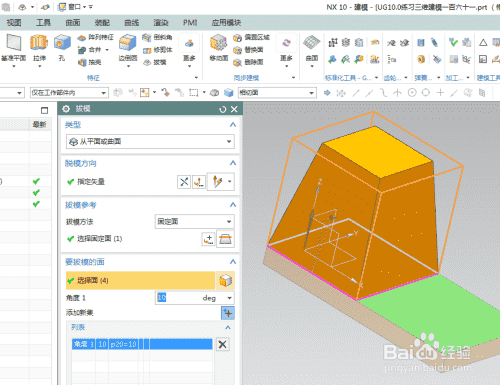Image resolution: width=500 pixels, height=385 pixels.
Task: Open the 拔模方法 dropdown showing 固定面
Action: pyautogui.click(x=195, y=222)
